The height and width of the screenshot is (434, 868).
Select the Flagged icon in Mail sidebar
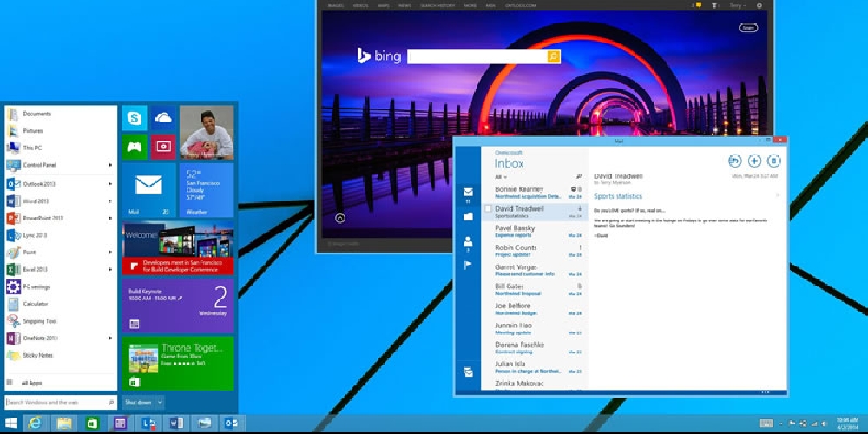coord(469,265)
